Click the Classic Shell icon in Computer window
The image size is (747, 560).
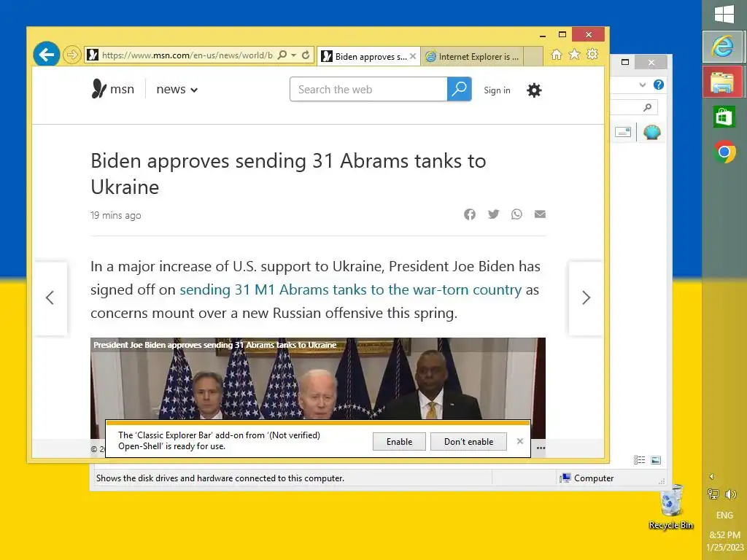pos(651,132)
